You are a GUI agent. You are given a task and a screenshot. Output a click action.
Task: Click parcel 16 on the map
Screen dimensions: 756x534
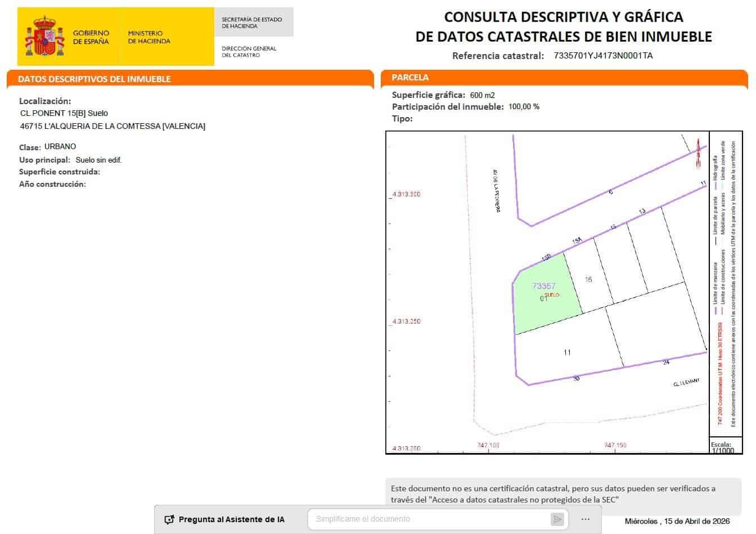pyautogui.click(x=588, y=280)
